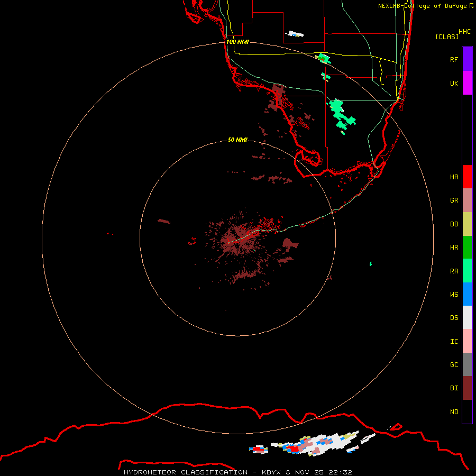The image size is (476, 476).
Task: Click the small green rain pixel east of the Keys
Action: tap(371, 263)
